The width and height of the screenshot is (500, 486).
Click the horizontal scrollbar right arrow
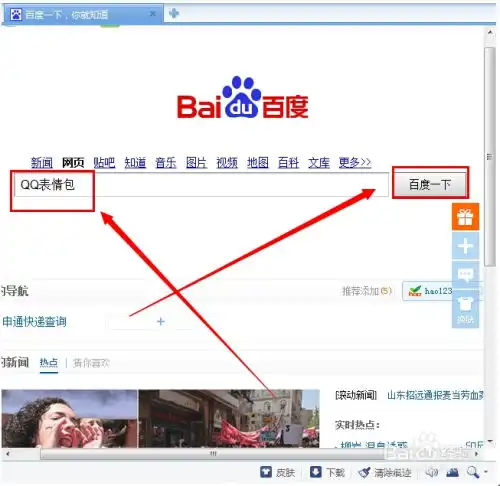click(476, 454)
